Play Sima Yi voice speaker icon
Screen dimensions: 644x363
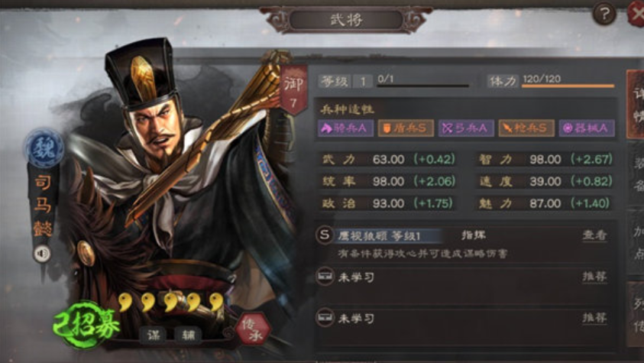[42, 254]
